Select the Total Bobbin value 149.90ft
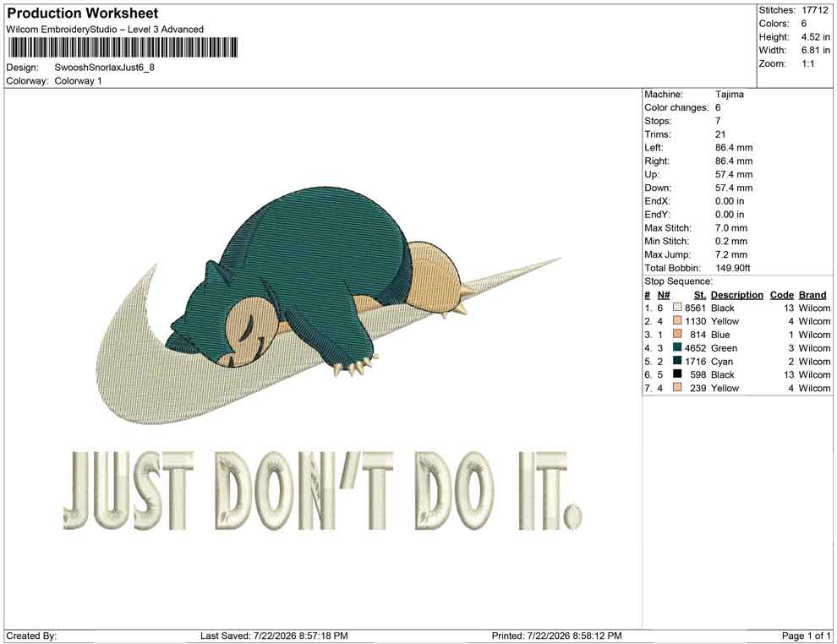This screenshot has width=837, height=644. pyautogui.click(x=732, y=267)
